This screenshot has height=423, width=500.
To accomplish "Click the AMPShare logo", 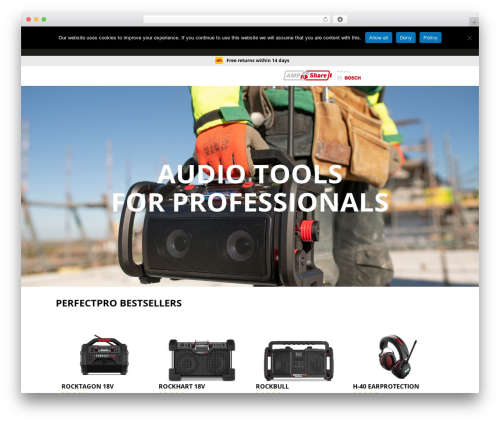I will pos(308,76).
